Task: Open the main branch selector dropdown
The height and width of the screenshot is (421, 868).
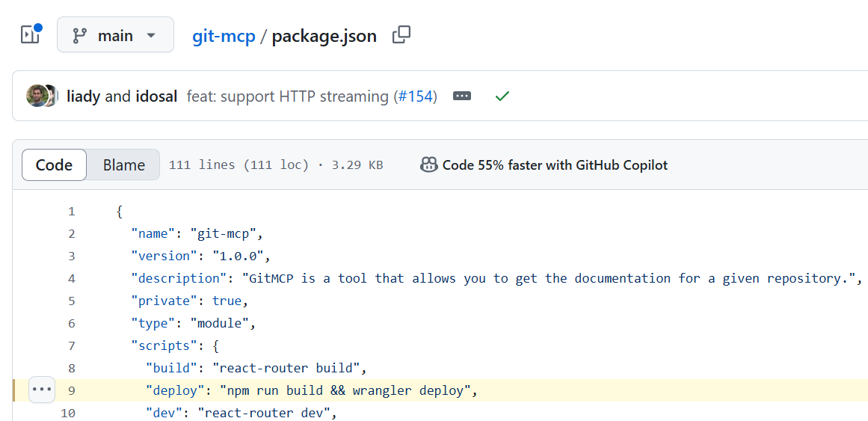Action: 115,35
